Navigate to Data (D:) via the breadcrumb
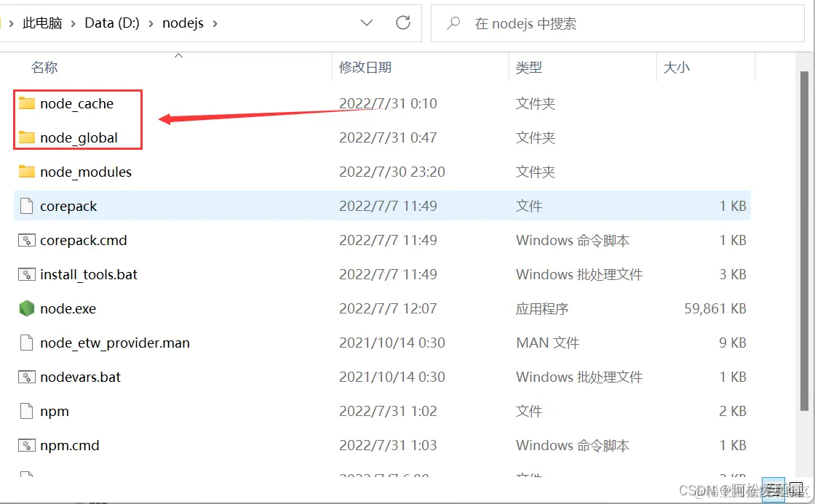 coord(111,23)
